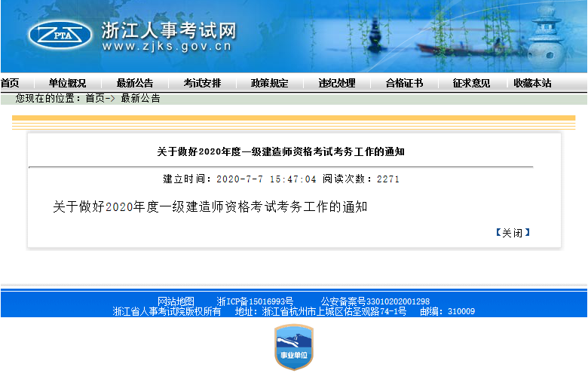Viewport: 588px width, 373px height.
Task: Go to 最新公告 in navigation bar
Action: 135,83
